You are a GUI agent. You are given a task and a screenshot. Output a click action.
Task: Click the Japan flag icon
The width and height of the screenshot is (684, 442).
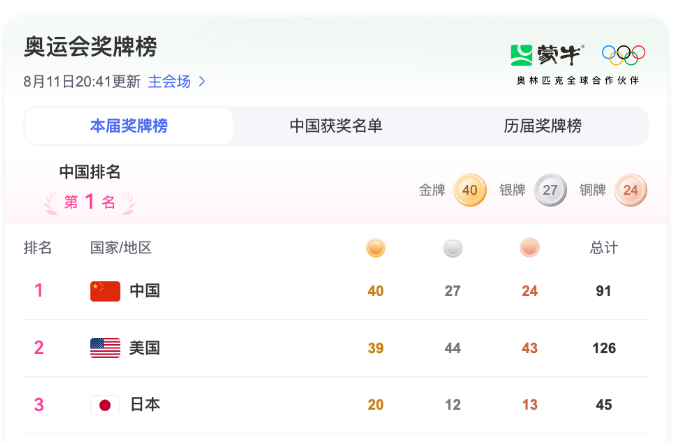click(105, 405)
